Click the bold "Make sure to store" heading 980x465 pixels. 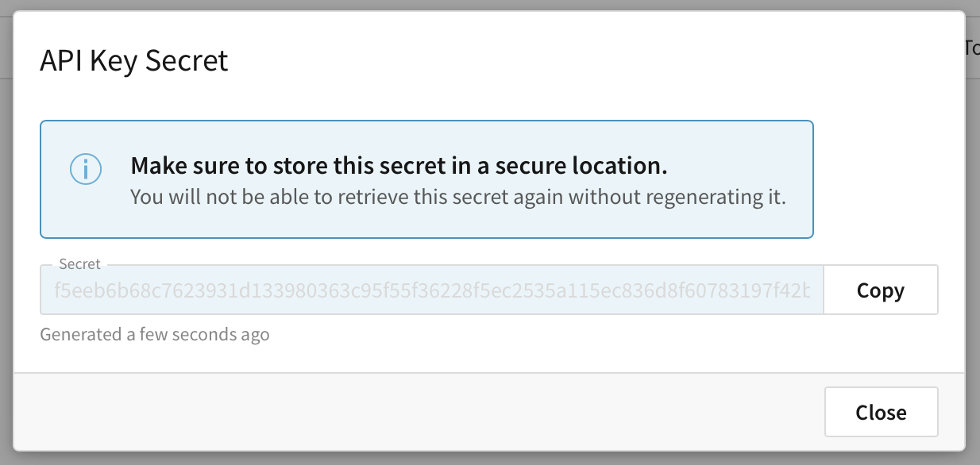(x=399, y=166)
